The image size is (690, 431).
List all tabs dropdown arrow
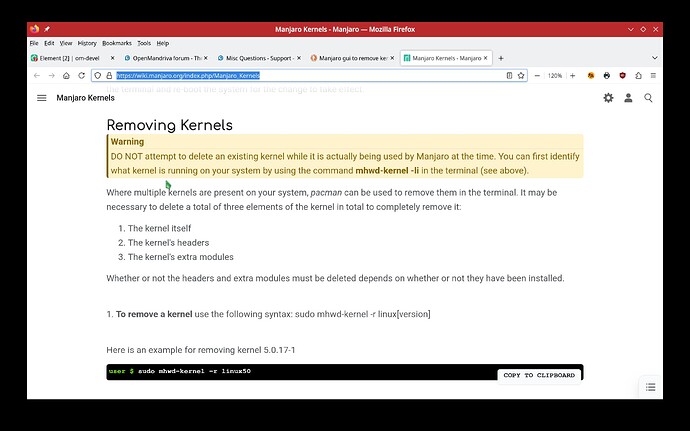pos(654,58)
